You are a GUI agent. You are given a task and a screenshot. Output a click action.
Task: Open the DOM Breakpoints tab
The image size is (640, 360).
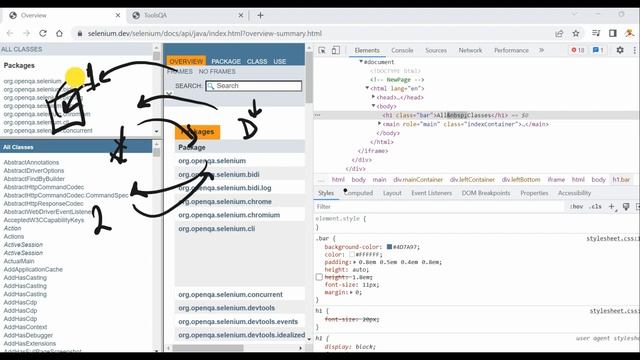pyautogui.click(x=486, y=193)
